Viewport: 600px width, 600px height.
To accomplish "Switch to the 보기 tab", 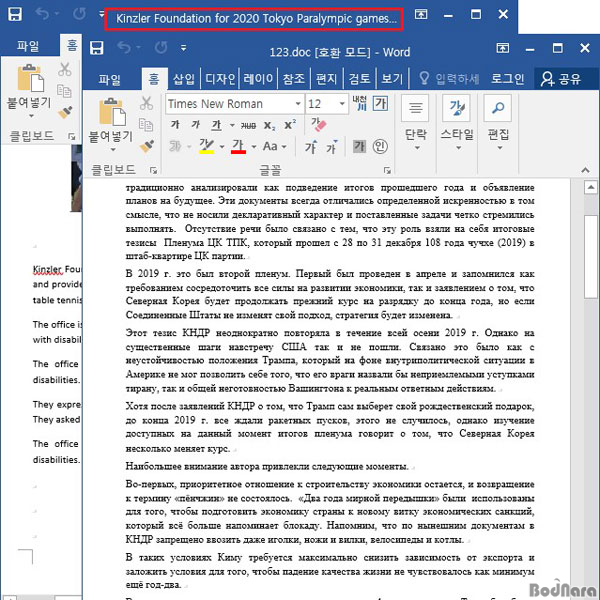I will coord(392,79).
